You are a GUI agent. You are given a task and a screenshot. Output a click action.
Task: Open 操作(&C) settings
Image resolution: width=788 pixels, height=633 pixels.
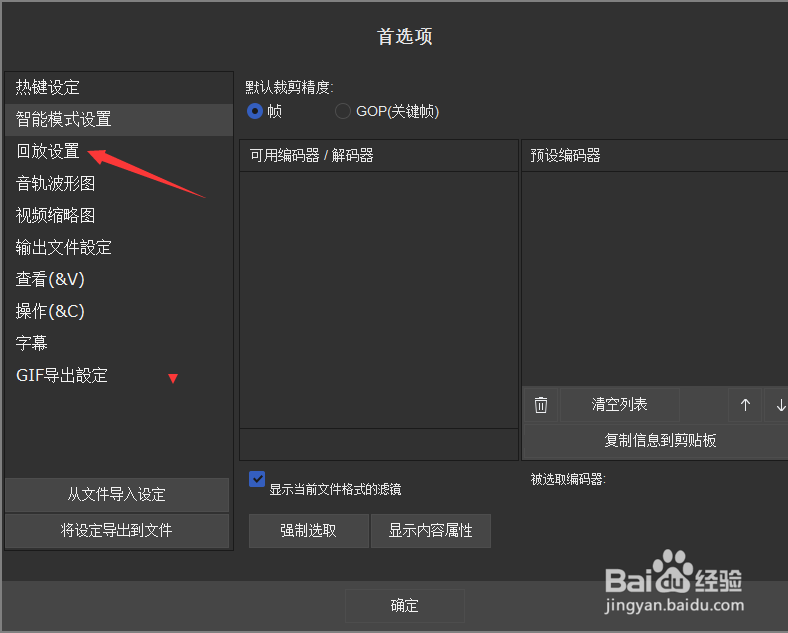119,311
